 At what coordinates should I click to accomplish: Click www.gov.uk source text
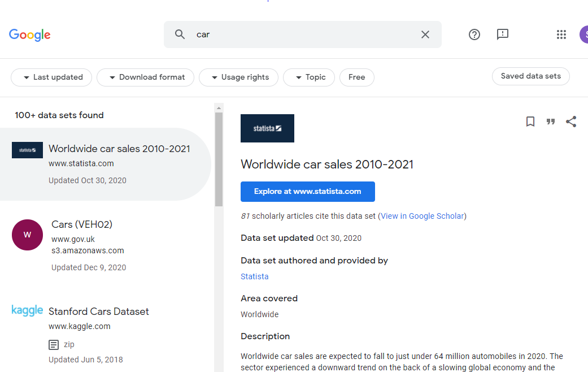tap(73, 240)
